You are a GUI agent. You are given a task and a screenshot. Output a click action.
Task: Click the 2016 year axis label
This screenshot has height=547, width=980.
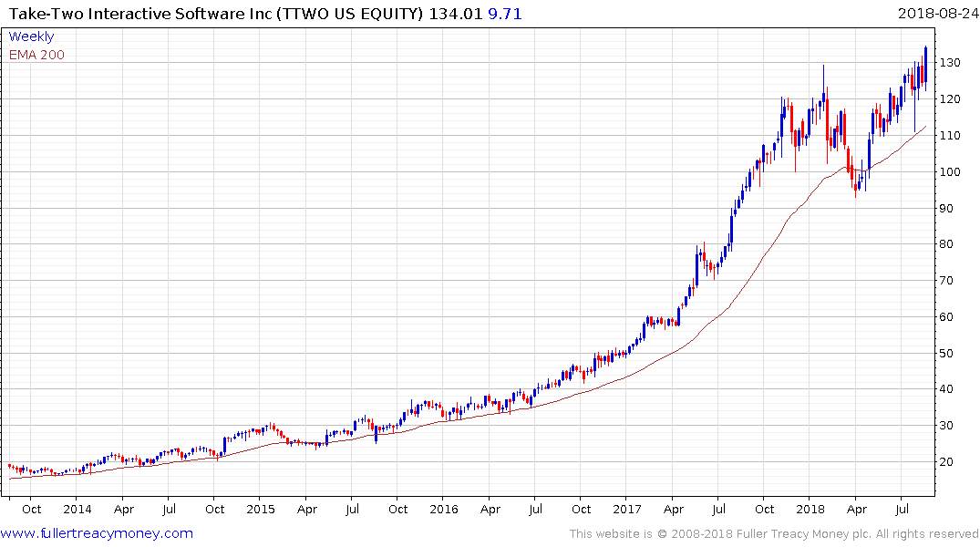(x=444, y=509)
